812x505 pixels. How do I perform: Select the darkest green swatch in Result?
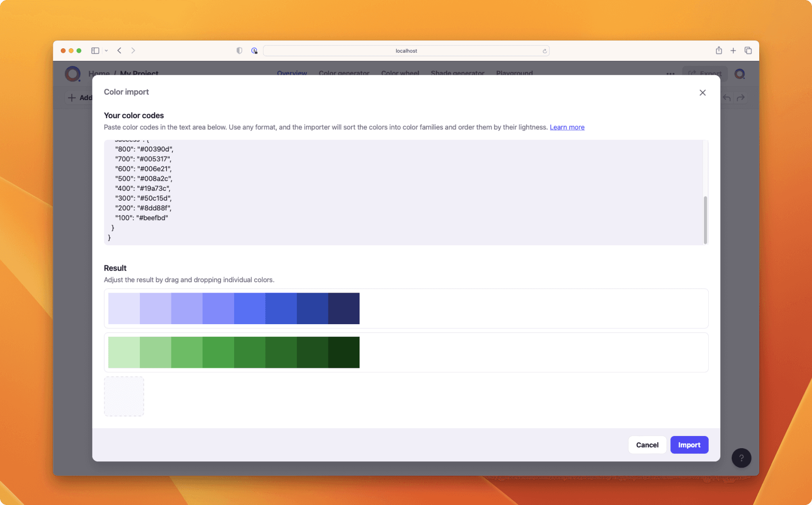pyautogui.click(x=344, y=352)
